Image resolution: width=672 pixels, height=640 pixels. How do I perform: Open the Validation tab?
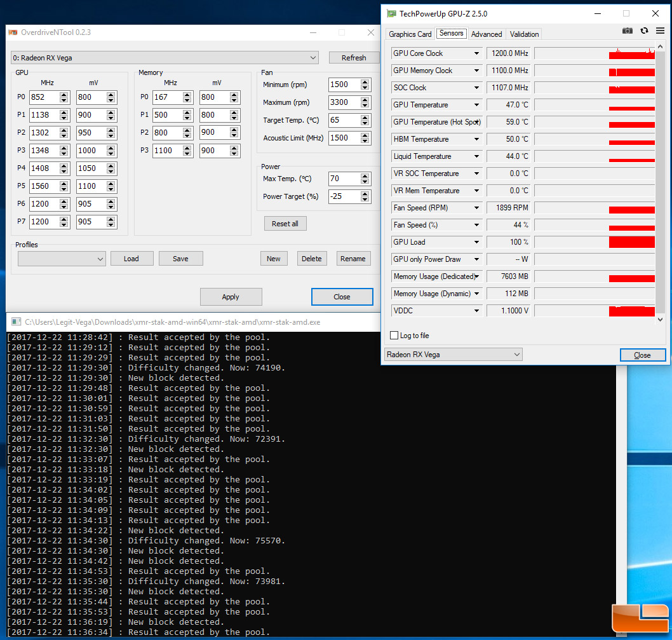coord(524,34)
